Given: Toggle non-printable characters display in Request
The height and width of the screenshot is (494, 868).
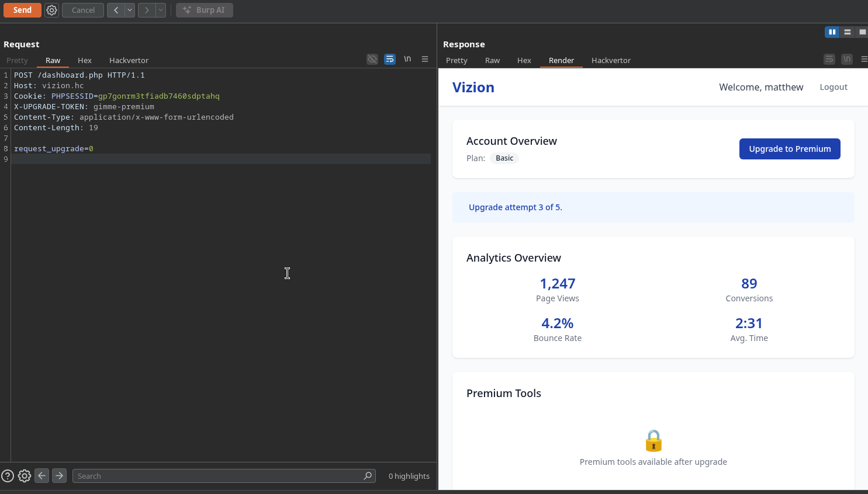Looking at the screenshot, I should 407,59.
